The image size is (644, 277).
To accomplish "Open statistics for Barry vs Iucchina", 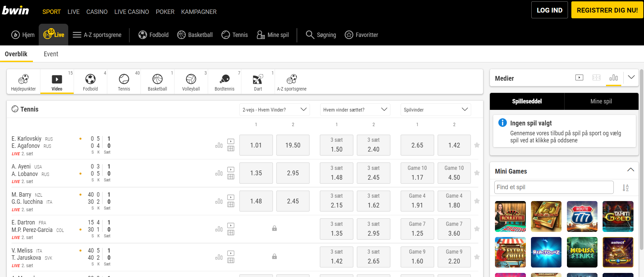I will 219,201.
